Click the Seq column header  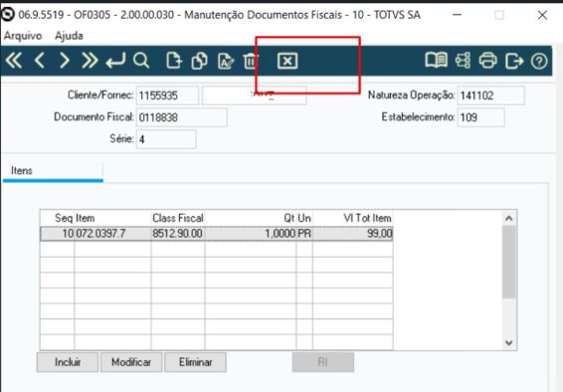(58, 218)
